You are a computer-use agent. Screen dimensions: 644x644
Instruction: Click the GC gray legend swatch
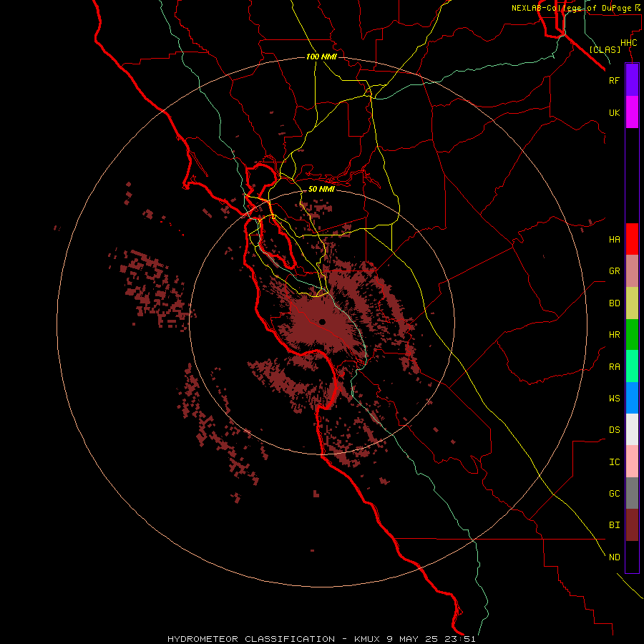click(632, 493)
